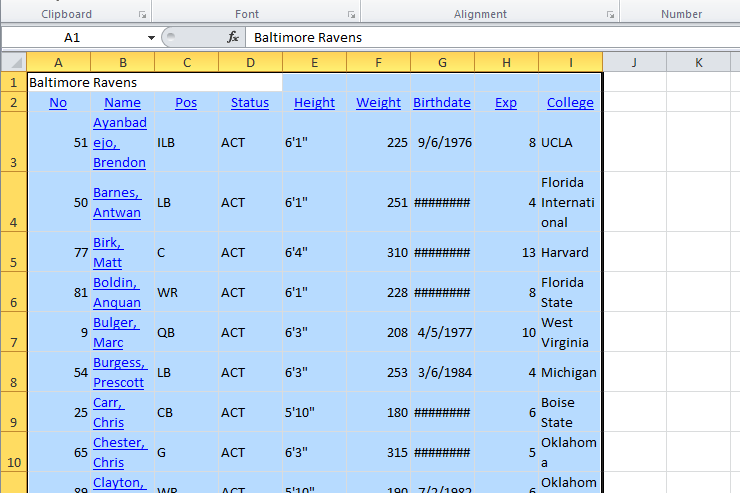Select column I header
Viewport: 740px width, 493px height.
tap(571, 62)
